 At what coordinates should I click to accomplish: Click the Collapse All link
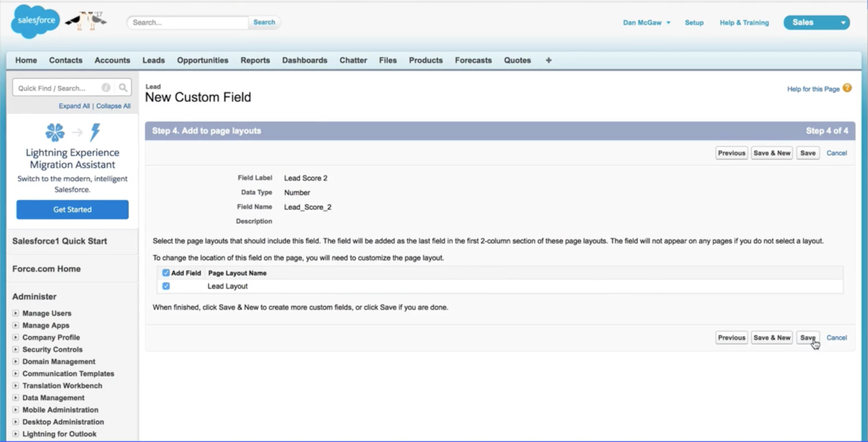[113, 106]
